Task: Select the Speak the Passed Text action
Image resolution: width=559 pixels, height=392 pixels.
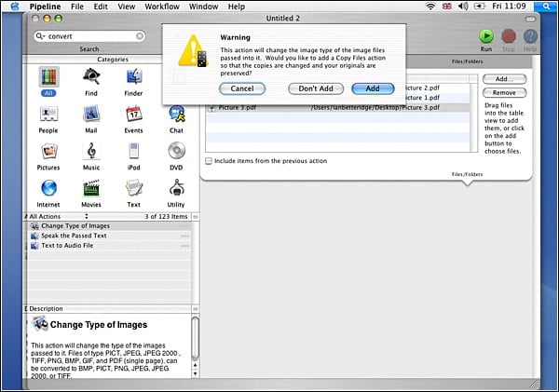Action: [110, 236]
